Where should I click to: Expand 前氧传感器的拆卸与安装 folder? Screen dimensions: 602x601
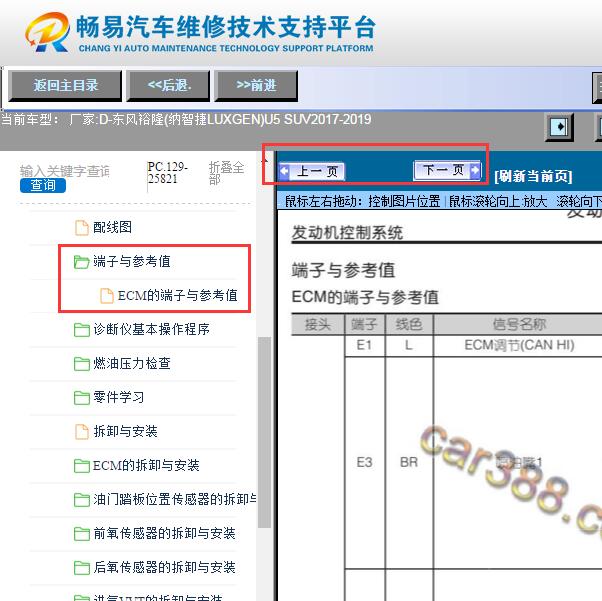click(164, 533)
